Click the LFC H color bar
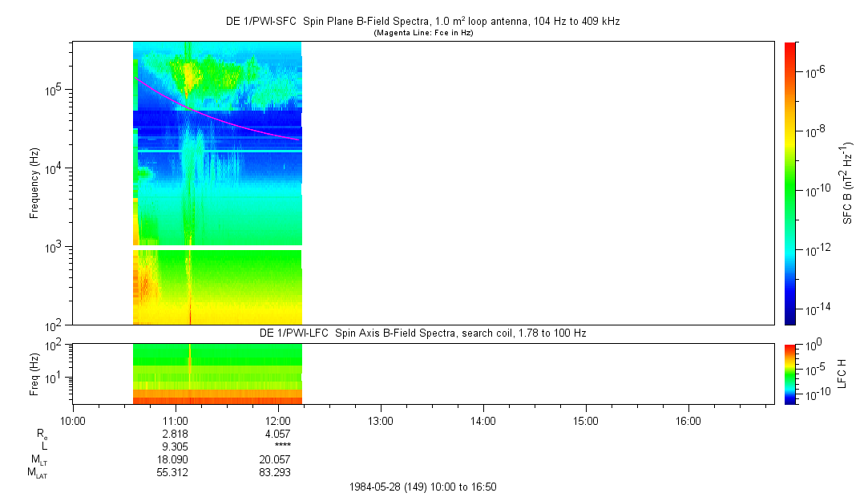The height and width of the screenshot is (497, 868). click(790, 373)
